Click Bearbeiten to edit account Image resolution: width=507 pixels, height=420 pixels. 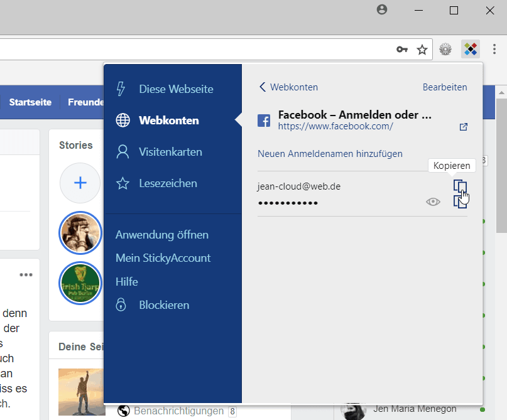pyautogui.click(x=445, y=87)
